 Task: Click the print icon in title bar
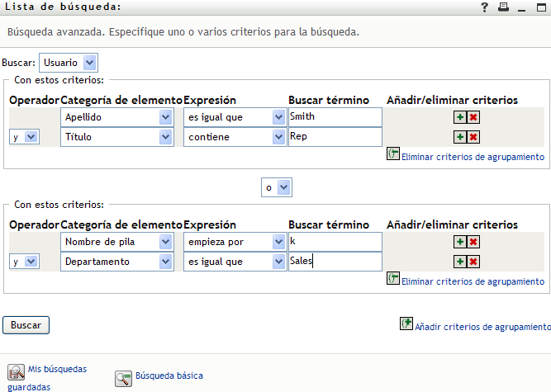tap(503, 7)
